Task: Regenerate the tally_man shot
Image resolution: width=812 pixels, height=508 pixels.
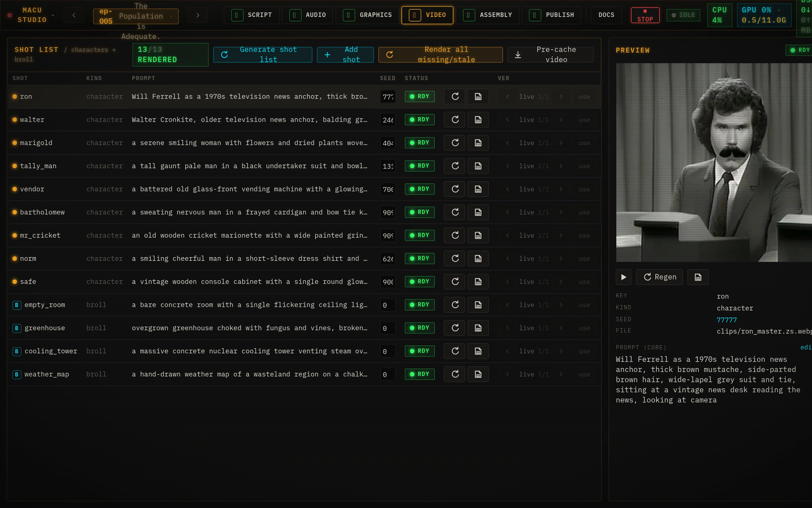Action: click(x=455, y=166)
